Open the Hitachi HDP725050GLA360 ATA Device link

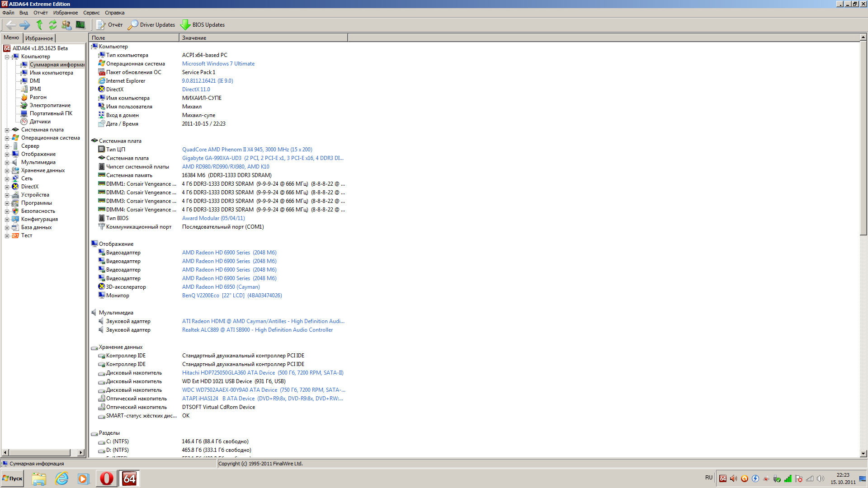point(263,373)
